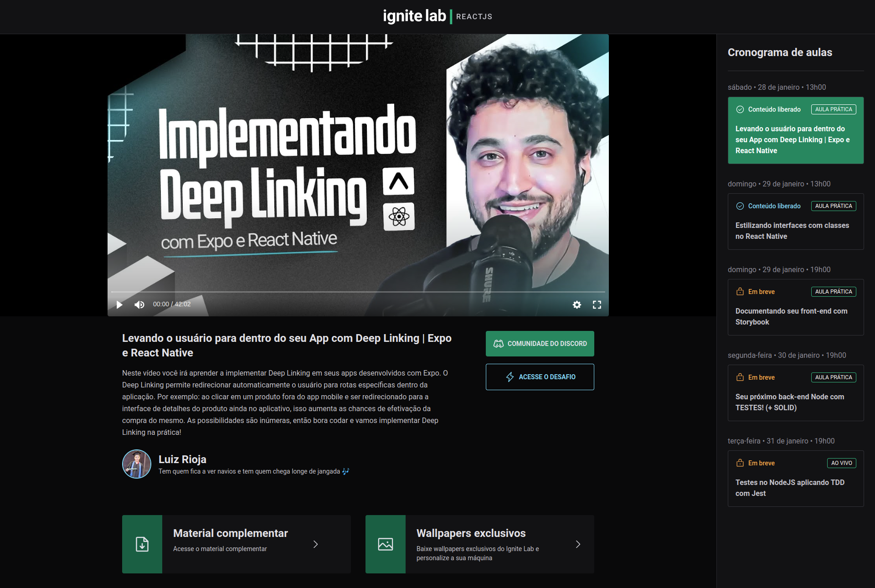
Task: Click the video progress bar
Action: point(358,292)
